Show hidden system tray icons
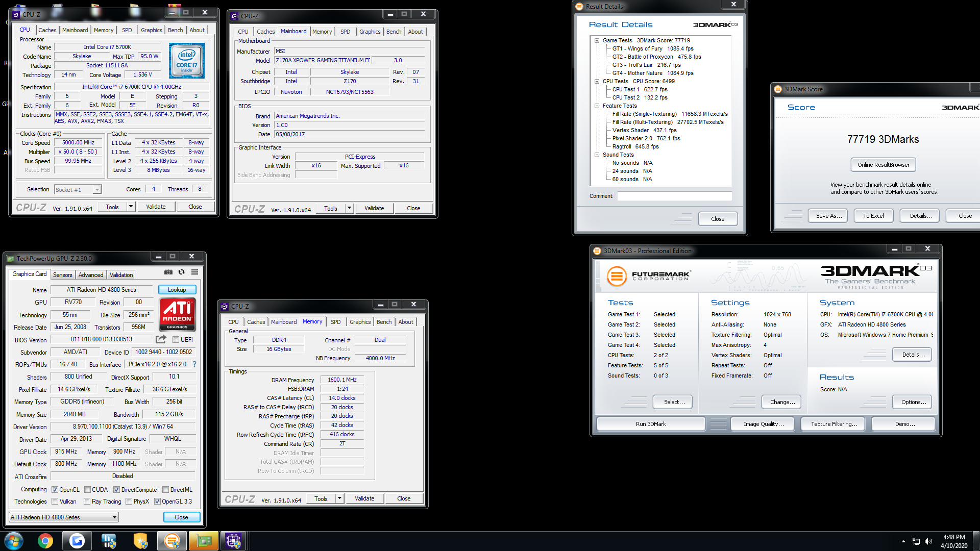 coord(903,541)
